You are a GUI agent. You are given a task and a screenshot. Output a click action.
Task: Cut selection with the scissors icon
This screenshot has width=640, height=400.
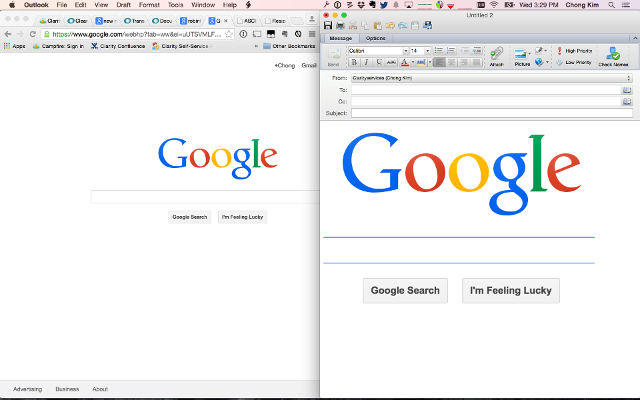353,25
